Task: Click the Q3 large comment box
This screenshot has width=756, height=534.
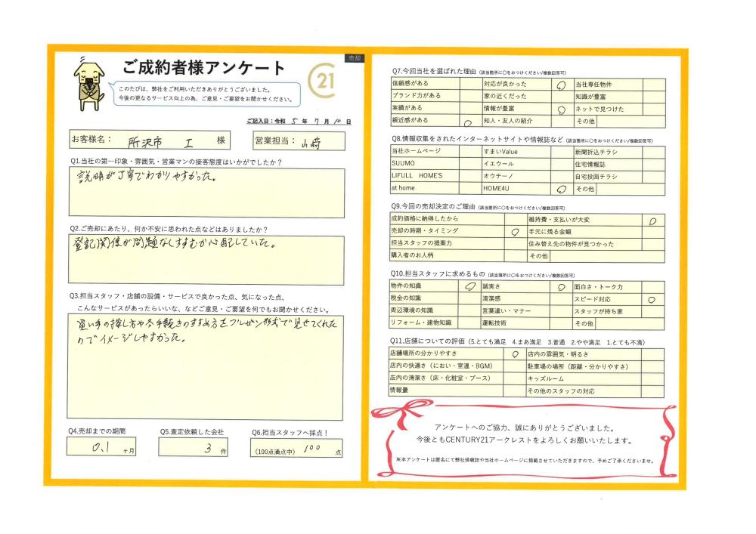Action: point(206,367)
